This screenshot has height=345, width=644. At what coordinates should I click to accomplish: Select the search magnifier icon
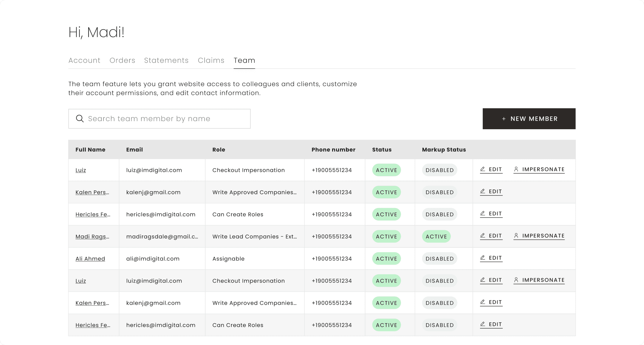pyautogui.click(x=80, y=118)
